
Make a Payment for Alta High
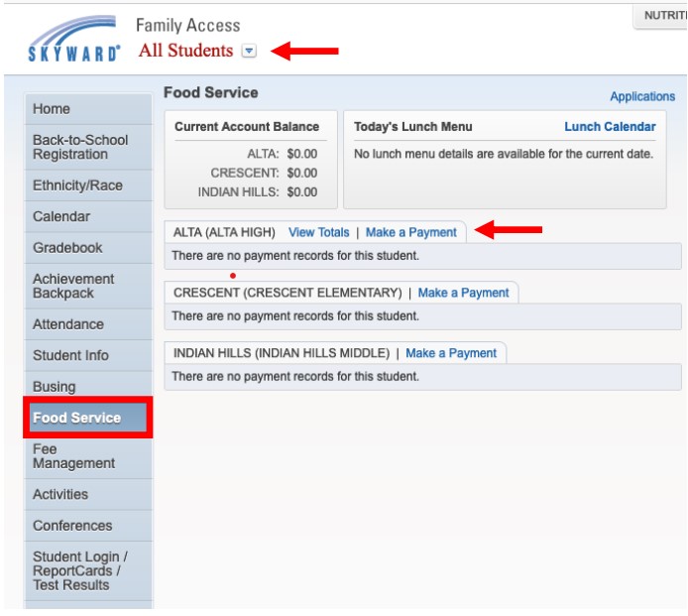(411, 232)
